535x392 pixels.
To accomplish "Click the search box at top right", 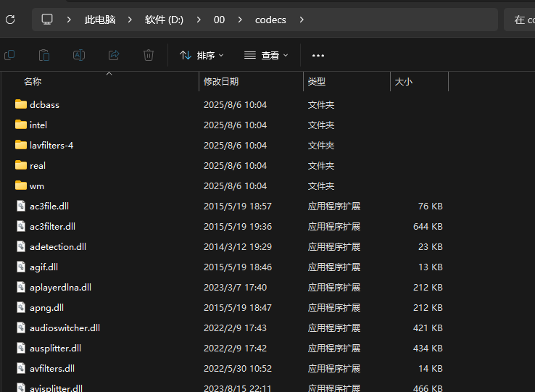I will pyautogui.click(x=519, y=20).
